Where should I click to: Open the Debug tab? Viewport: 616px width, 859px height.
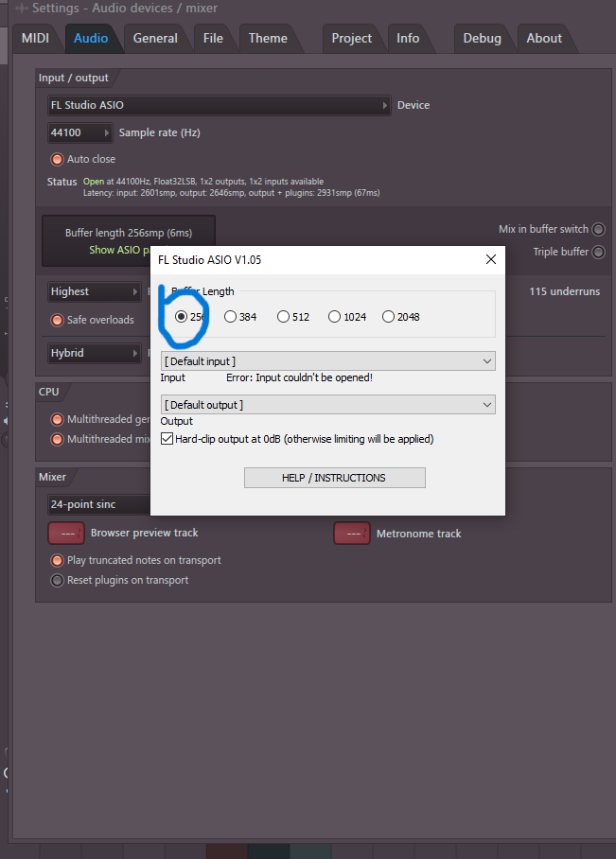point(483,39)
